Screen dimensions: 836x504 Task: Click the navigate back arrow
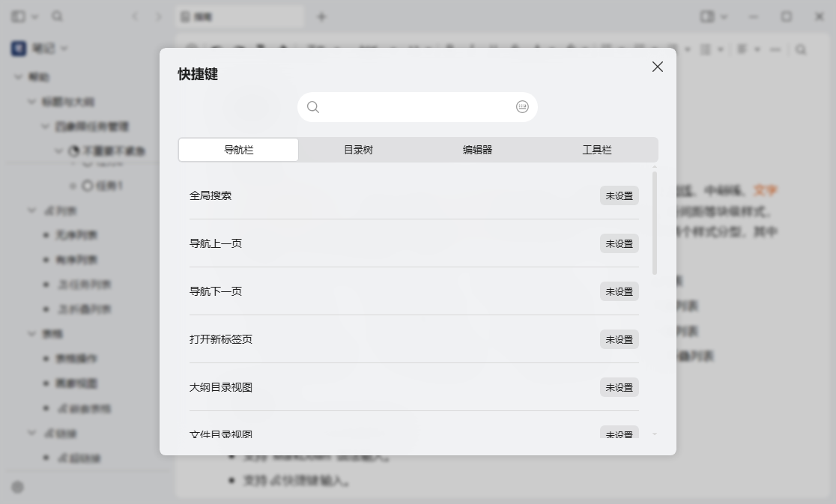coord(135,16)
